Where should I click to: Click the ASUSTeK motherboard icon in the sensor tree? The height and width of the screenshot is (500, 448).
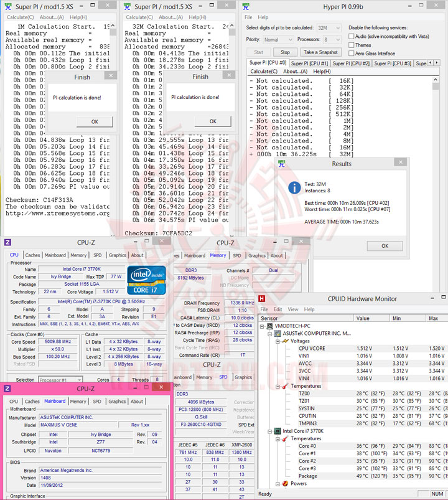click(278, 334)
